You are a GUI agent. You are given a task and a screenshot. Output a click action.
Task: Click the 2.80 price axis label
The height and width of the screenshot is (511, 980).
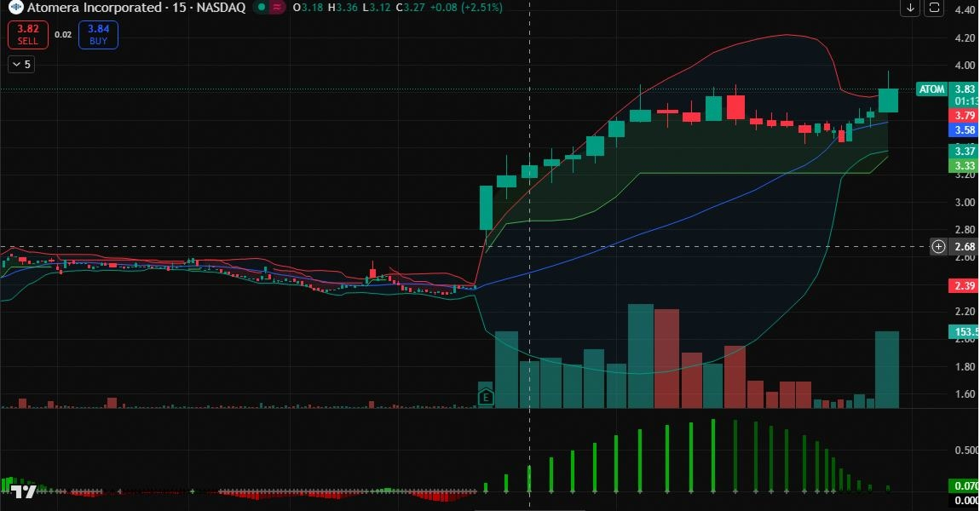tap(965, 230)
